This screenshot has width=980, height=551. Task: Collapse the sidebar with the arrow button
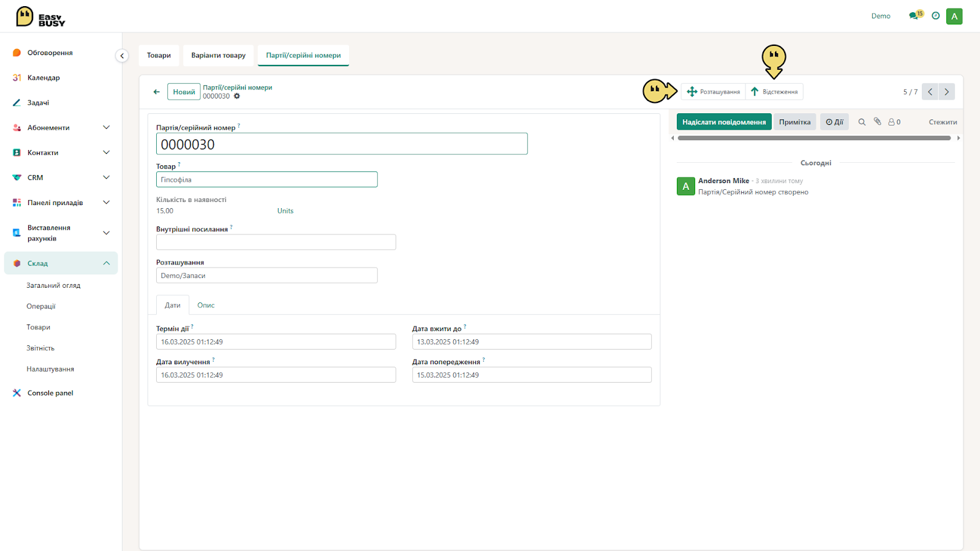point(122,56)
